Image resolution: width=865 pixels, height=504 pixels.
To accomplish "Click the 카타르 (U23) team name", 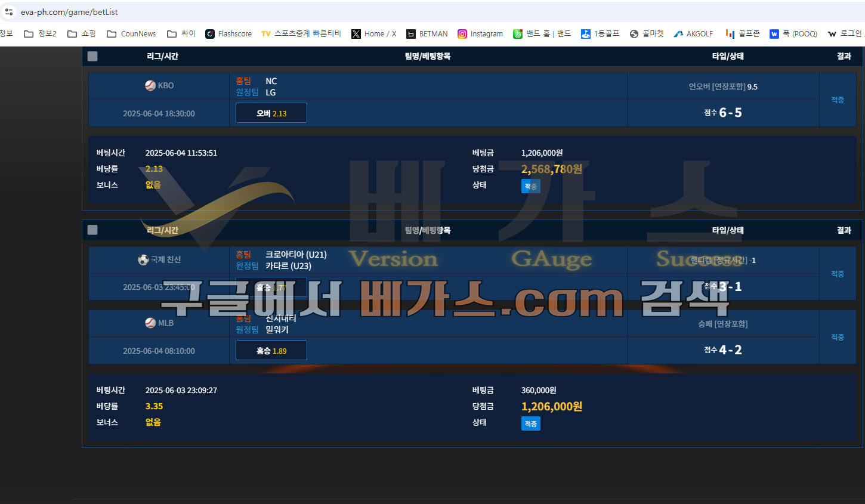I will click(x=288, y=266).
